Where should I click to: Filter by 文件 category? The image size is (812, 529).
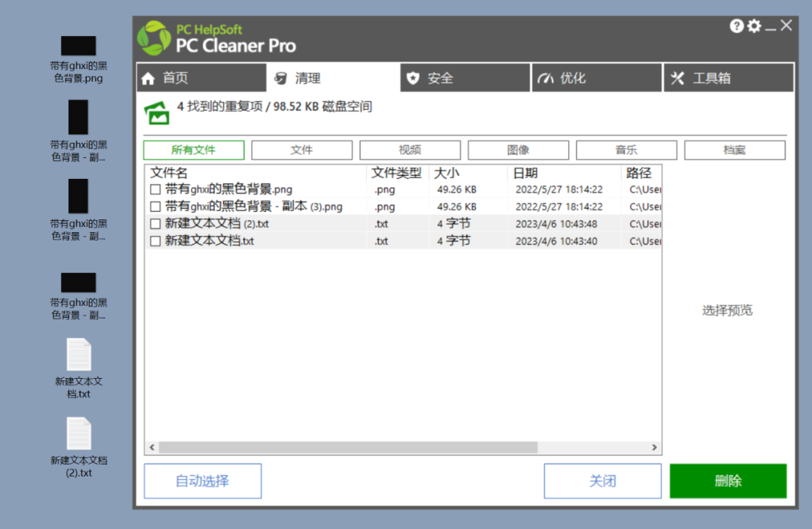[x=302, y=150]
